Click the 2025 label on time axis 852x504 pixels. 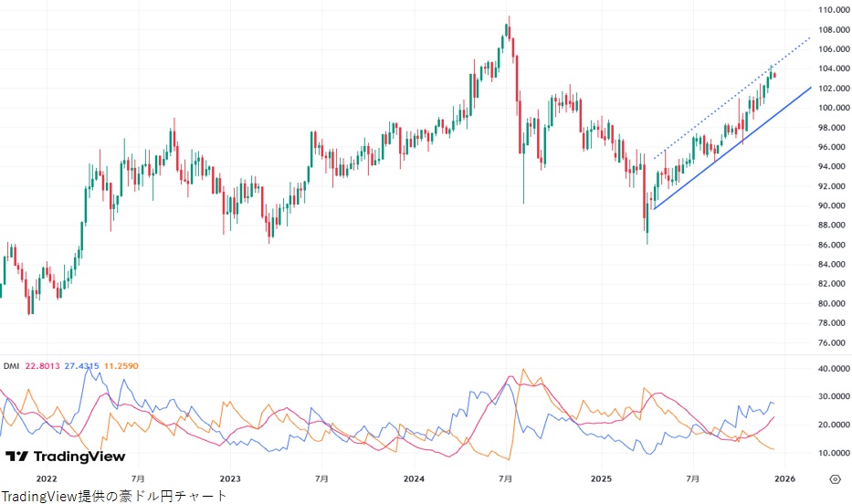(600, 478)
